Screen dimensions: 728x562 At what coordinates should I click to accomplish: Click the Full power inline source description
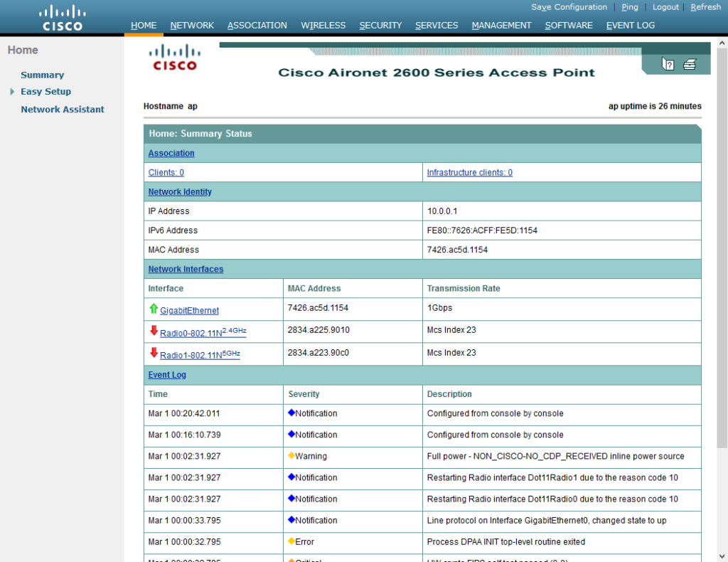pos(555,456)
